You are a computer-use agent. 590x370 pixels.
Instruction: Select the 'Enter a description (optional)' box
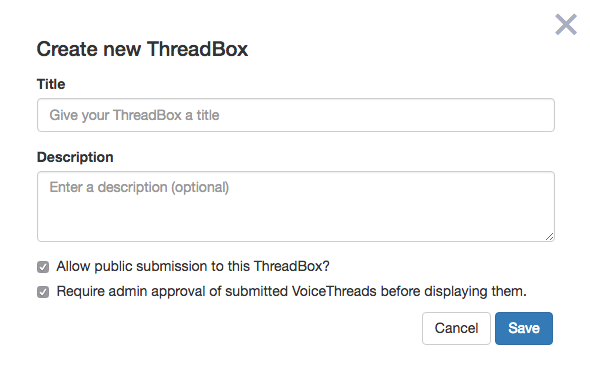tap(296, 207)
